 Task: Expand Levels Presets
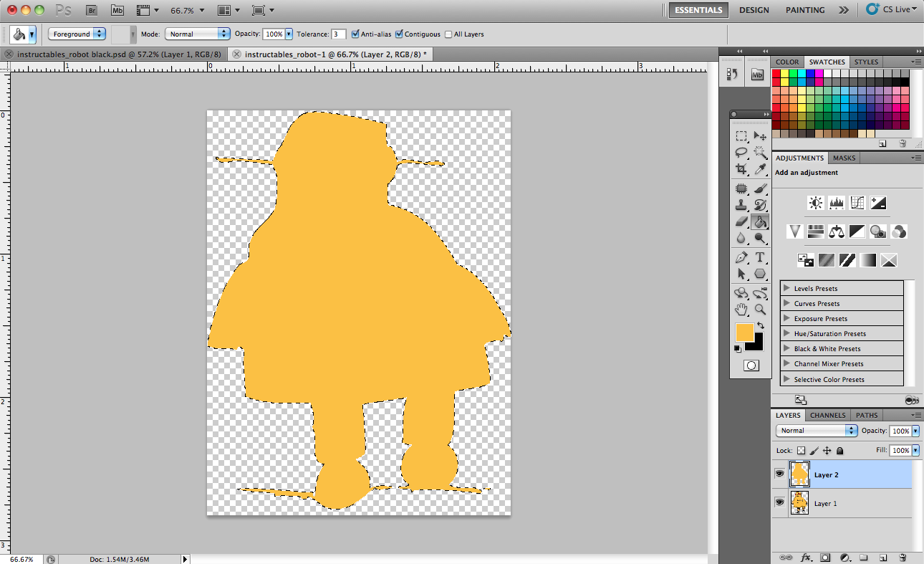(786, 288)
